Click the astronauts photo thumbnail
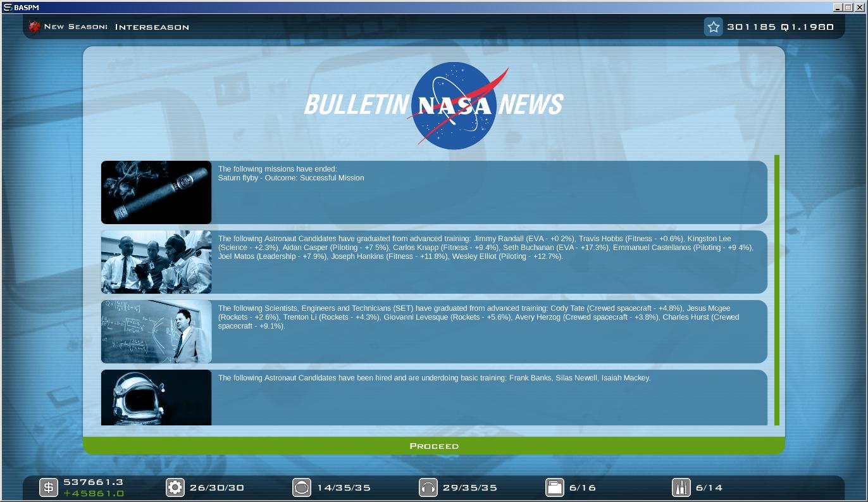This screenshot has height=502, width=868. pyautogui.click(x=156, y=262)
